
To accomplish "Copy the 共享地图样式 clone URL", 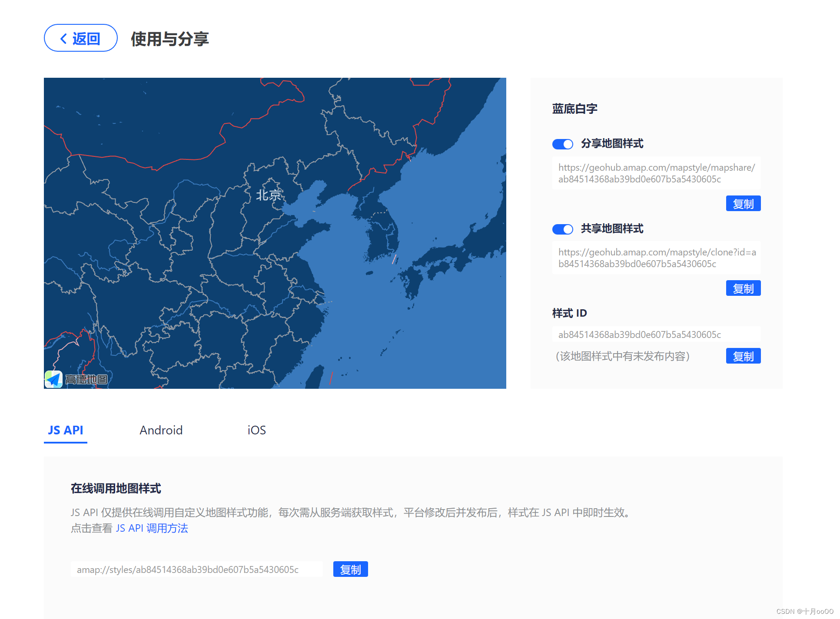I will point(743,288).
